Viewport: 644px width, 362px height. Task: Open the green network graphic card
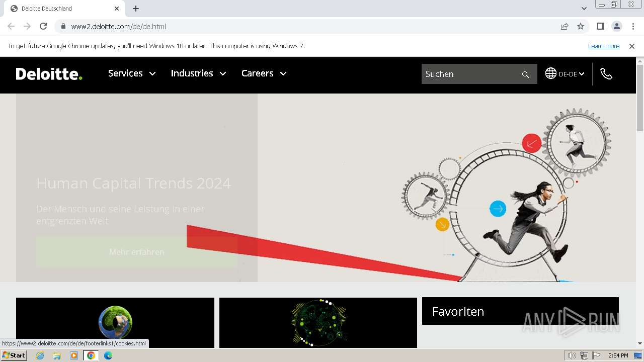[x=318, y=322]
